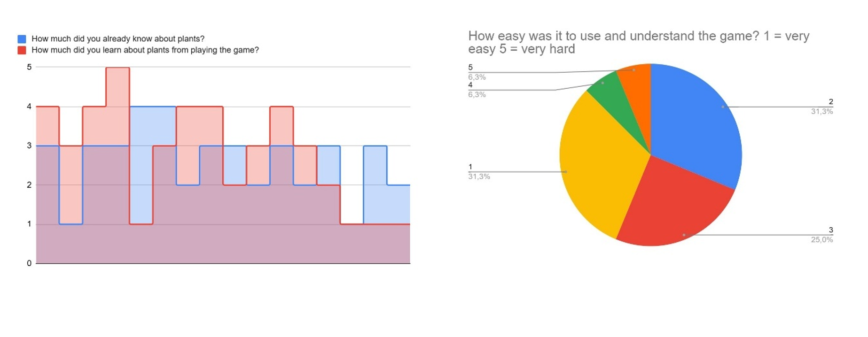Viewport: 868px width, 337px height.
Task: Click the y-axis label 0 on step chart
Action: (29, 263)
